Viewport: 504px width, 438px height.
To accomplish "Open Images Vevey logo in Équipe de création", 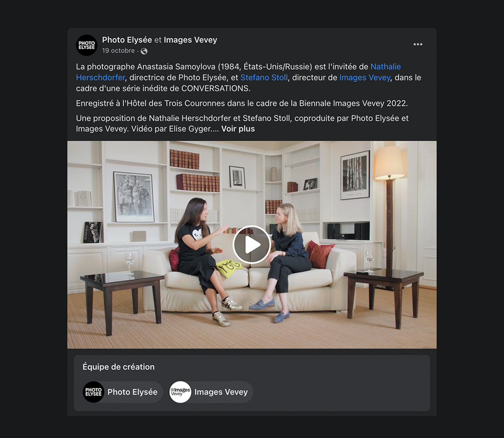I will point(181,392).
